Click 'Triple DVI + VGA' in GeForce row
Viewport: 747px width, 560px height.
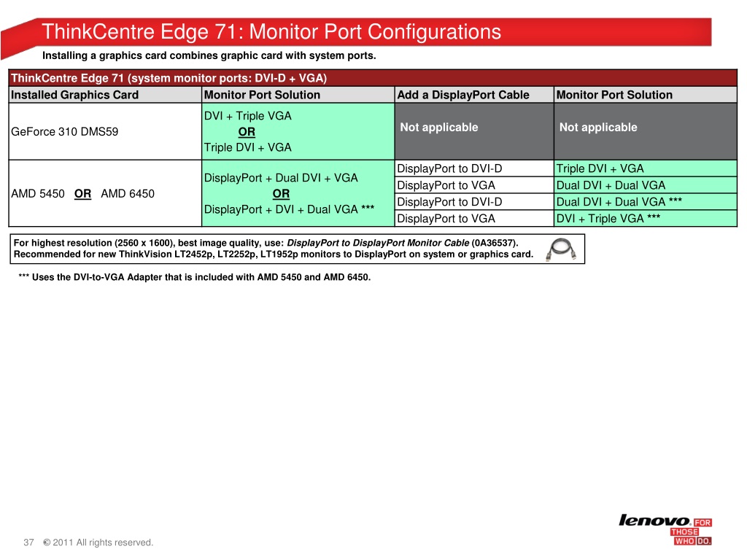pos(248,147)
